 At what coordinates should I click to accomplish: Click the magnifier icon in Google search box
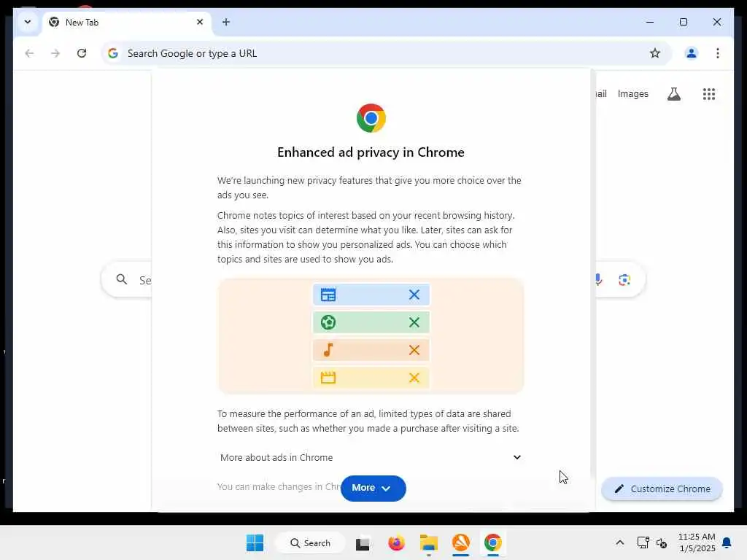(x=122, y=279)
